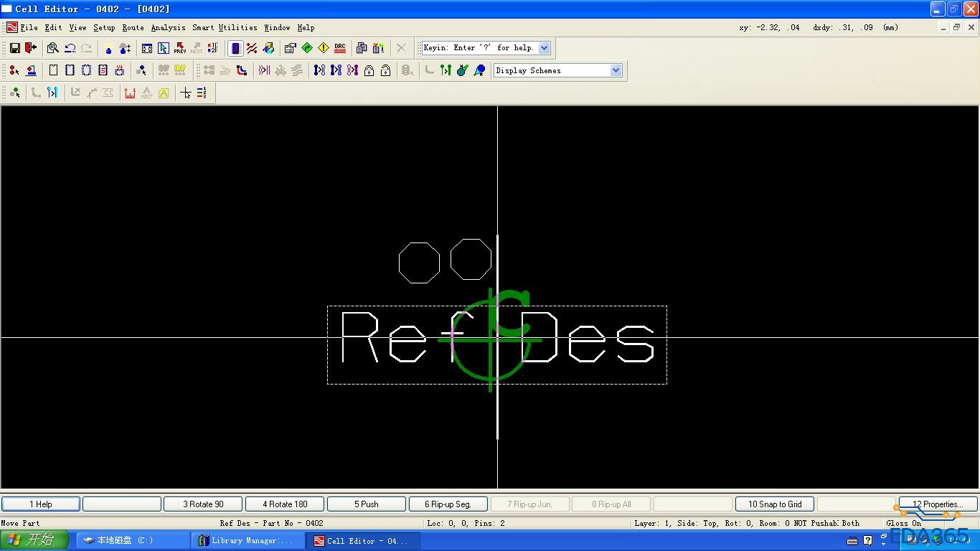Expand the Display Schemes dropdown
This screenshot has width=980, height=551.
[x=616, y=70]
